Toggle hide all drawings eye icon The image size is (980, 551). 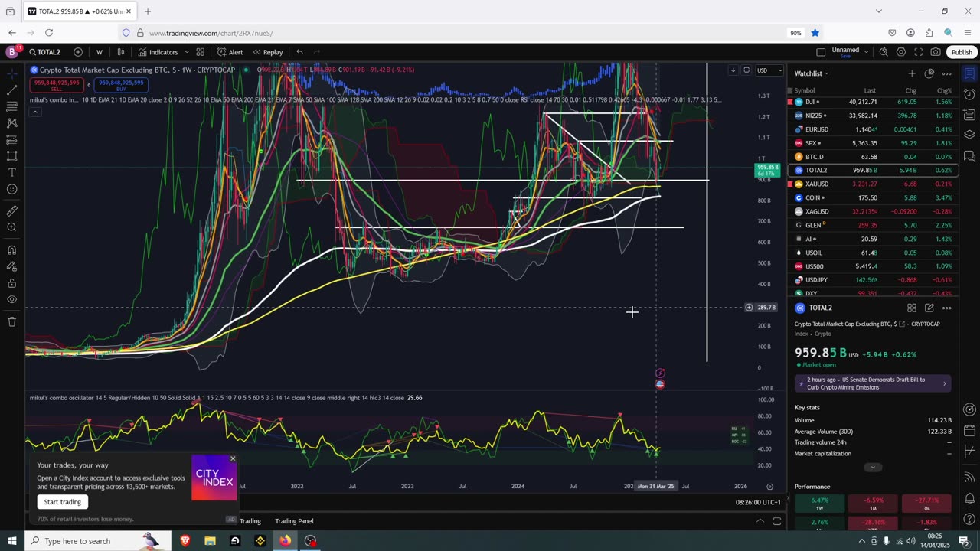click(11, 300)
